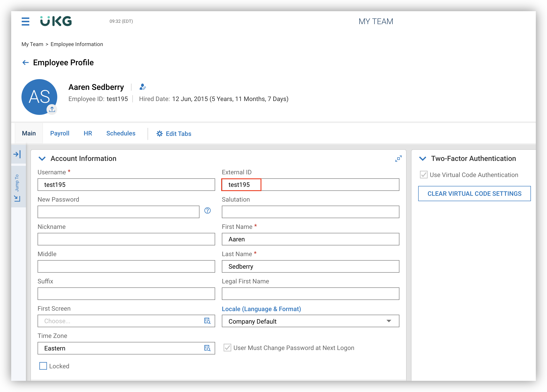
Task: Collapse the Two-Factor Authentication section
Action: 423,159
